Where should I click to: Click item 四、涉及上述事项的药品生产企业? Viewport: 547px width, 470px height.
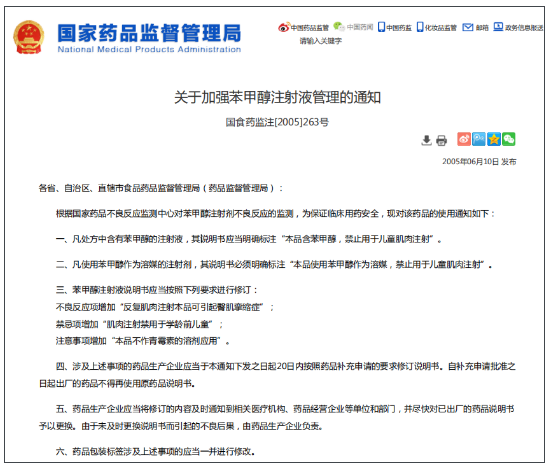pos(277,375)
